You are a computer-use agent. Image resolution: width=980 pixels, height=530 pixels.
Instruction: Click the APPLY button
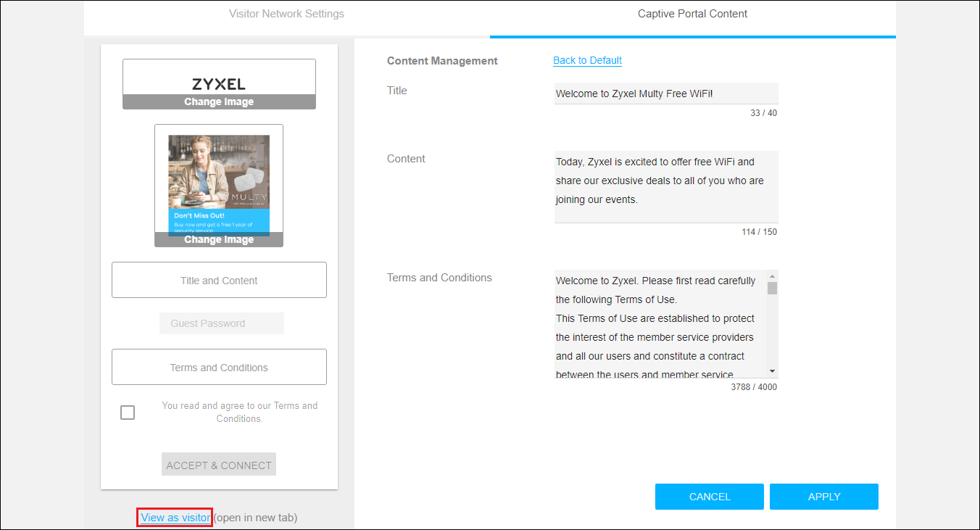pos(824,497)
